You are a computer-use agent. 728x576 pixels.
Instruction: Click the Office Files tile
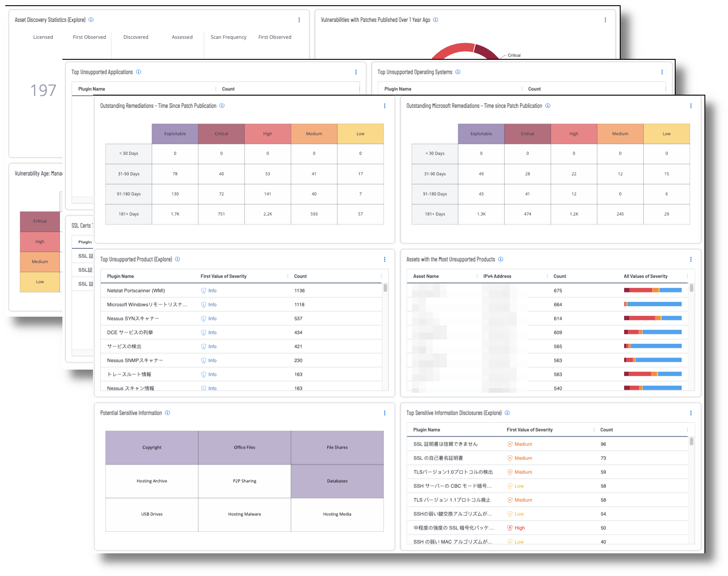point(244,447)
